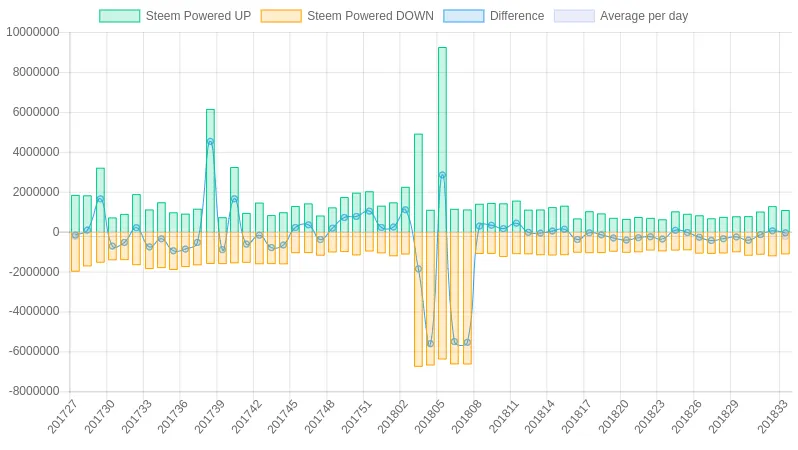Click the green bar peaking above 6000000 near 201739
Screen dimensions: 798x450
[x=210, y=171]
